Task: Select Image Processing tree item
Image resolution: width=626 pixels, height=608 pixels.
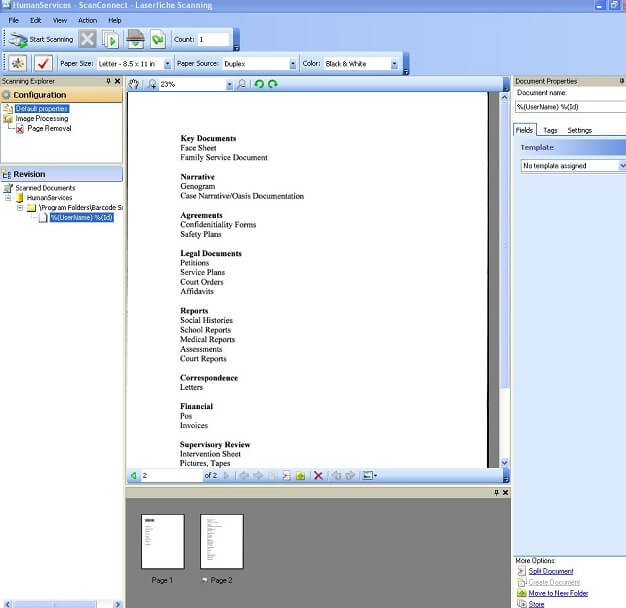Action: pyautogui.click(x=42, y=119)
